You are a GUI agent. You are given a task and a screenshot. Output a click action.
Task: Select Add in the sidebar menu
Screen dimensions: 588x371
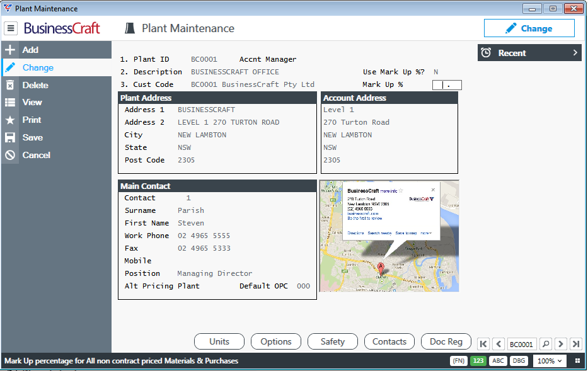coord(56,50)
